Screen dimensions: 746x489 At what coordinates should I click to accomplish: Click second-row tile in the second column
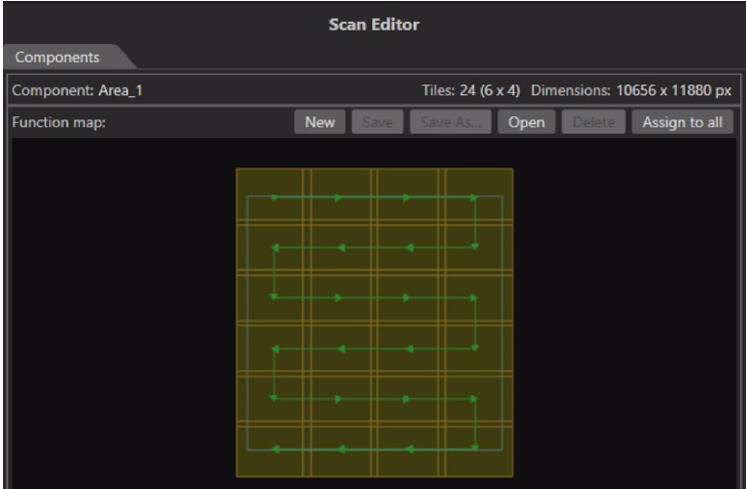pyautogui.click(x=340, y=247)
